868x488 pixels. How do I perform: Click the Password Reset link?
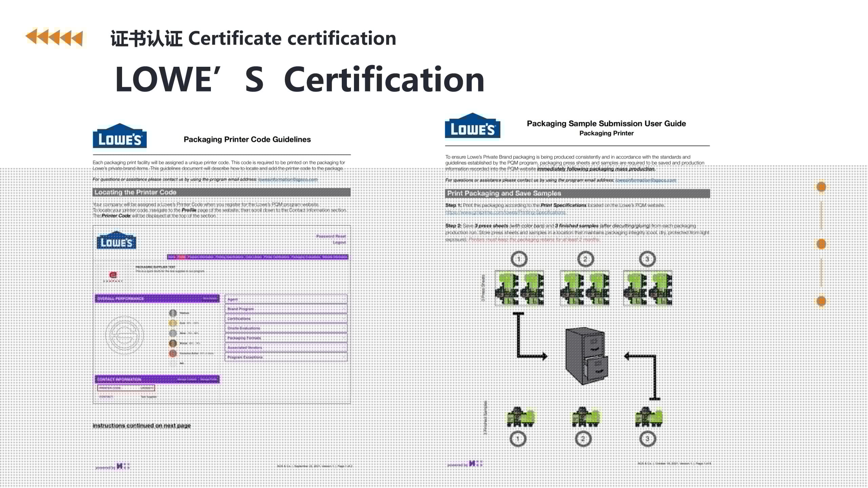(331, 236)
